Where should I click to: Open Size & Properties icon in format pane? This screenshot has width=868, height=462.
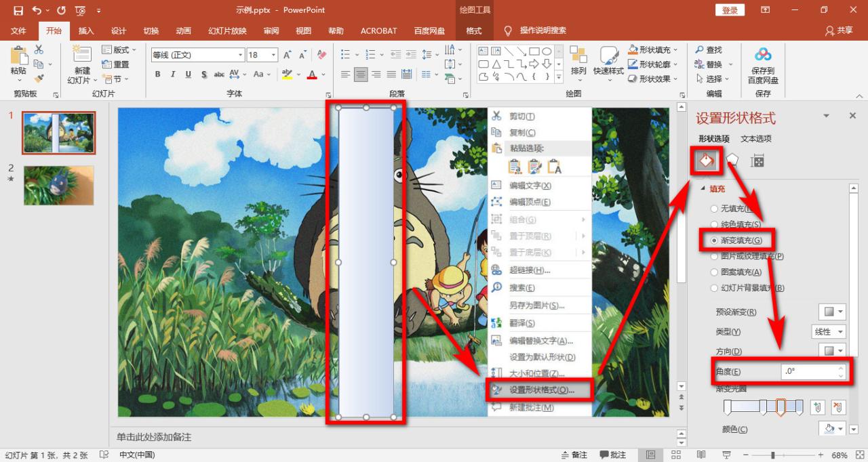coord(757,161)
